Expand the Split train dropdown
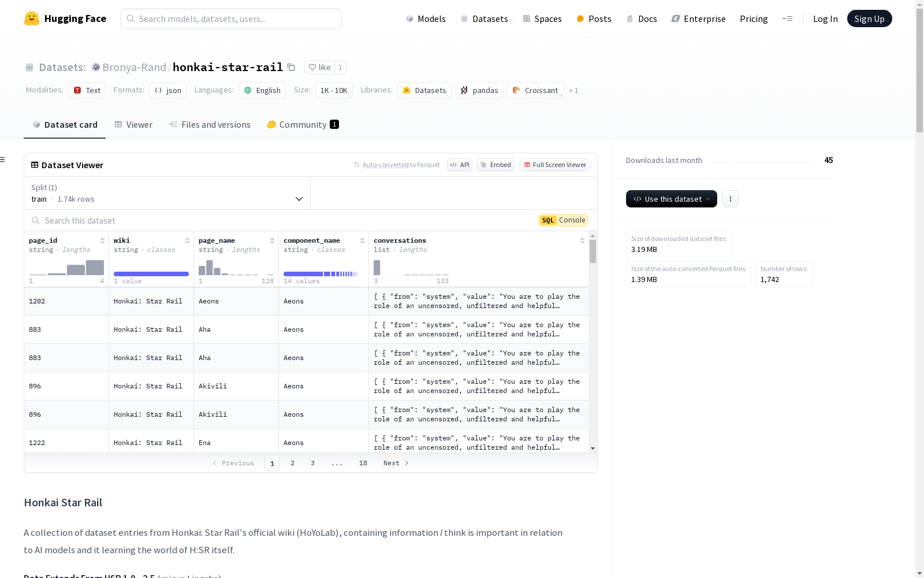Image resolution: width=924 pixels, height=578 pixels. click(x=167, y=193)
